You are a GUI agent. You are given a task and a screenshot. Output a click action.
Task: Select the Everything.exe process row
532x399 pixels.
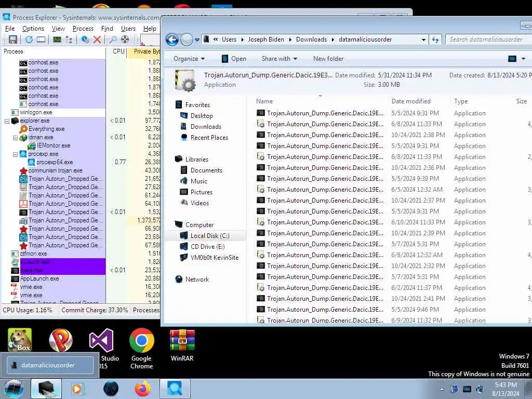click(46, 129)
